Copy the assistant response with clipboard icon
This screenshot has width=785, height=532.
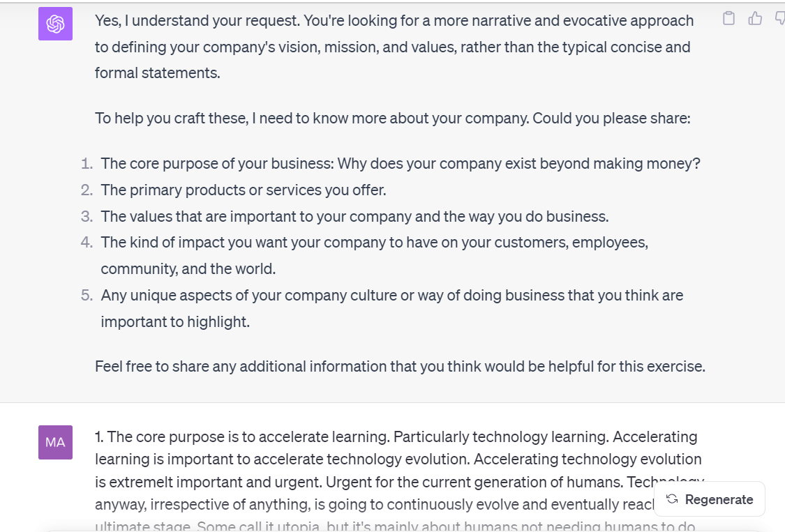tap(728, 19)
